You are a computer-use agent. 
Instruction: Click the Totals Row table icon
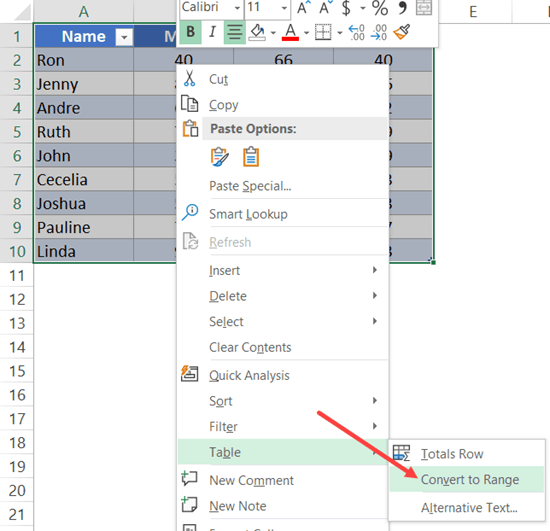tap(401, 453)
